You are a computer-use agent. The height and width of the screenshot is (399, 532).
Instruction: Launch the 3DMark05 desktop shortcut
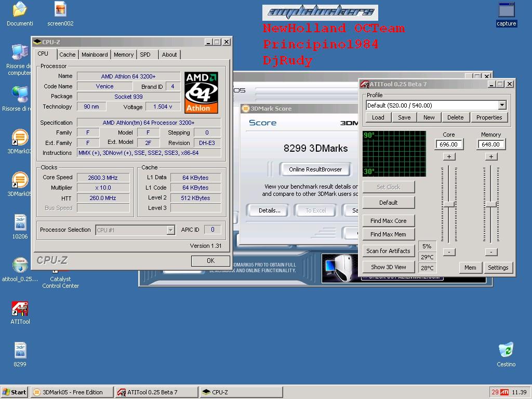pos(20,180)
